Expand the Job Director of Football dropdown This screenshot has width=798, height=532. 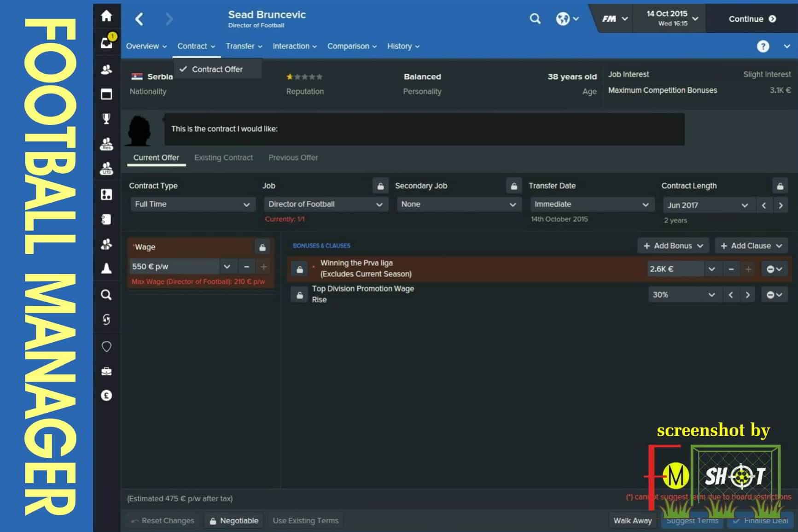coord(326,205)
